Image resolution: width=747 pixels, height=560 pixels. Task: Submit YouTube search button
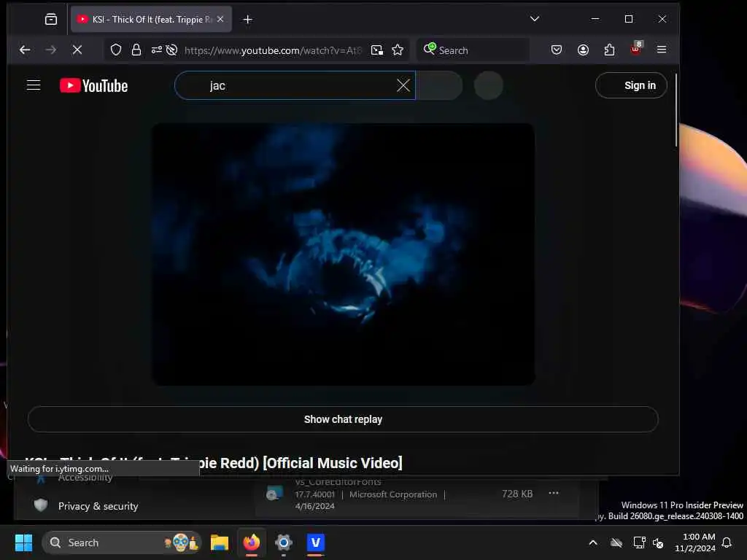[x=438, y=86]
